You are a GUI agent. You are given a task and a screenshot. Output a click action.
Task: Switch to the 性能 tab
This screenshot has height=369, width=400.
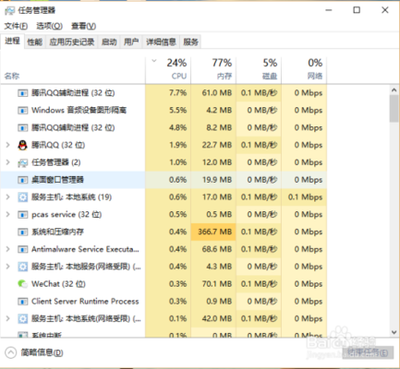35,42
